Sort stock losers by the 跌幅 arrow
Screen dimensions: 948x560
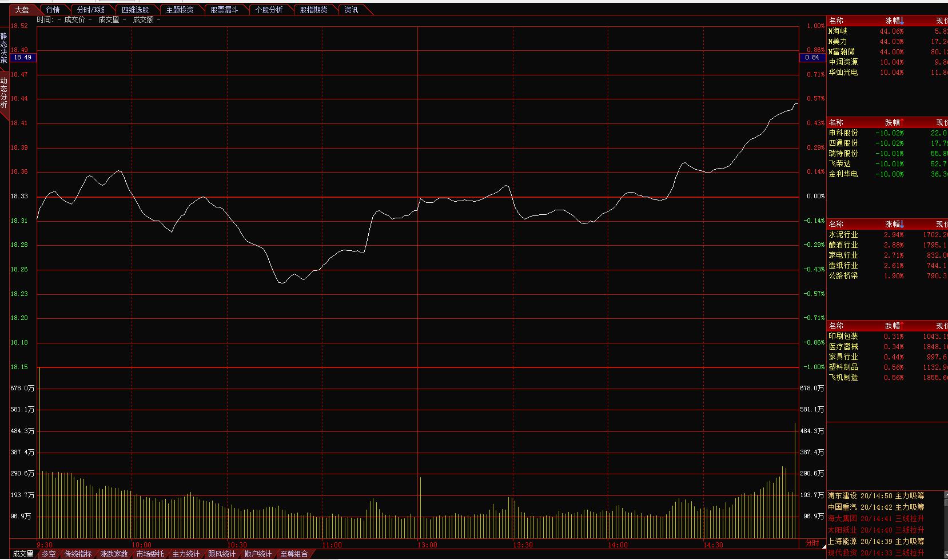click(902, 123)
